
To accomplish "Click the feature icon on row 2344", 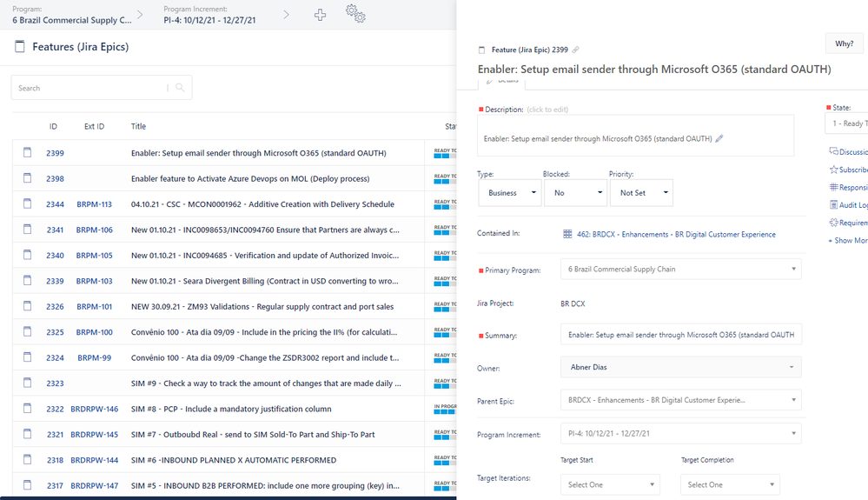I will pyautogui.click(x=27, y=203).
